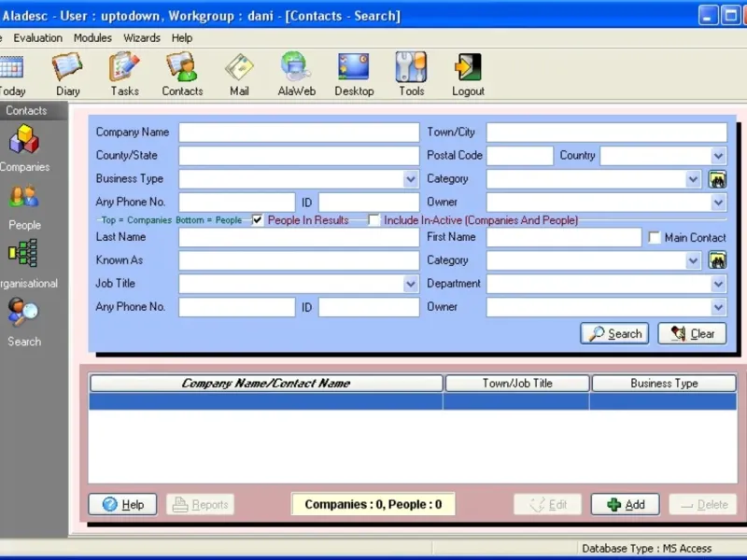747x560 pixels.
Task: Open the Mail module
Action: pyautogui.click(x=239, y=76)
